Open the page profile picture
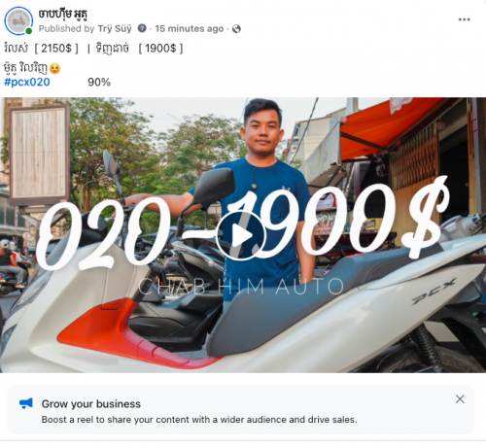 (18, 20)
